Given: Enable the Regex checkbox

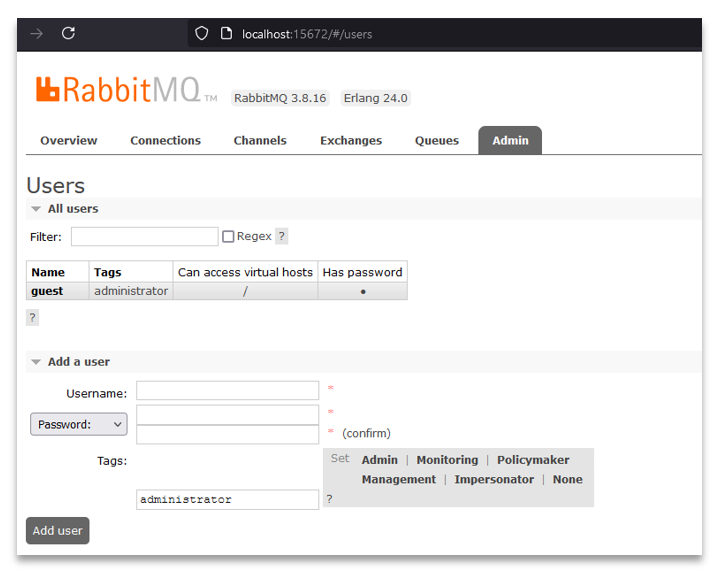Looking at the screenshot, I should click(228, 237).
